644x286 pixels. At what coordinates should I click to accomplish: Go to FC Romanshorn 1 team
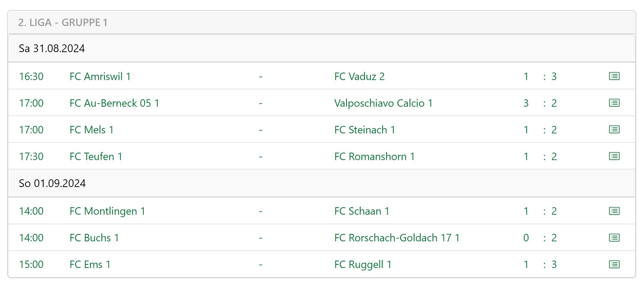pyautogui.click(x=374, y=156)
